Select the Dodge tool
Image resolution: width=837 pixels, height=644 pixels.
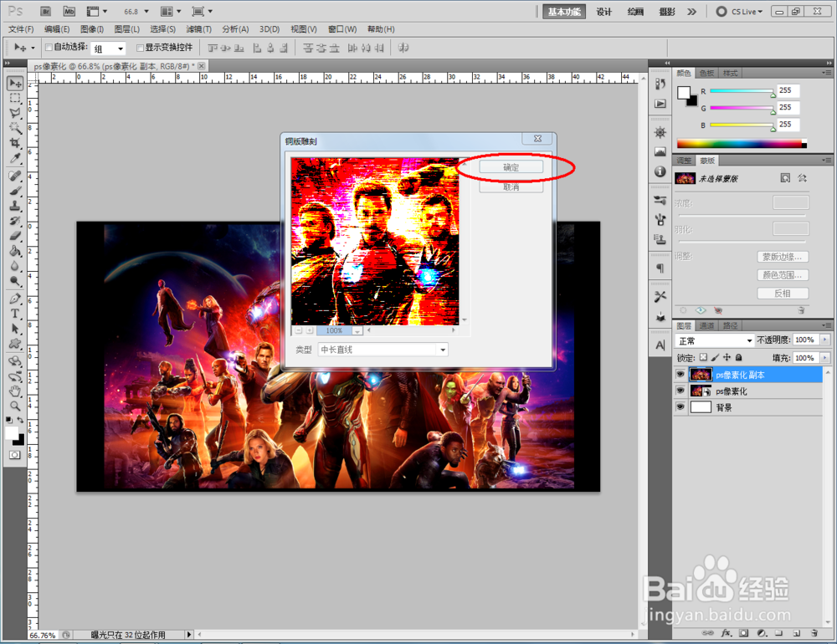(15, 281)
